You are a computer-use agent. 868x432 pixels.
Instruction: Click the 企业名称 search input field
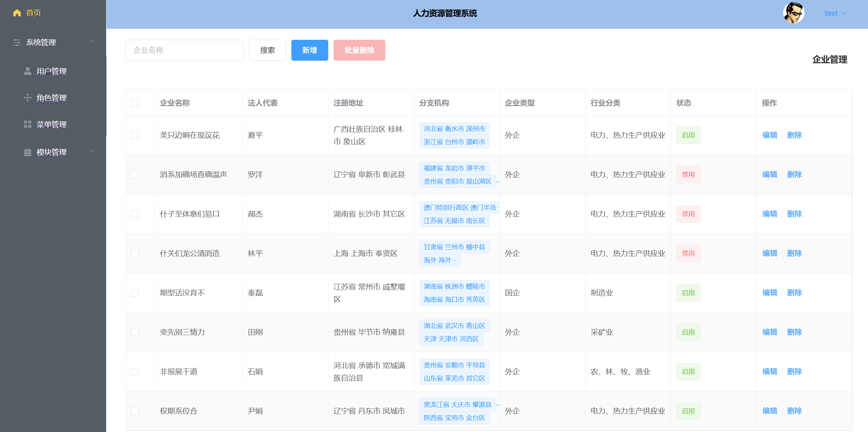click(x=184, y=50)
